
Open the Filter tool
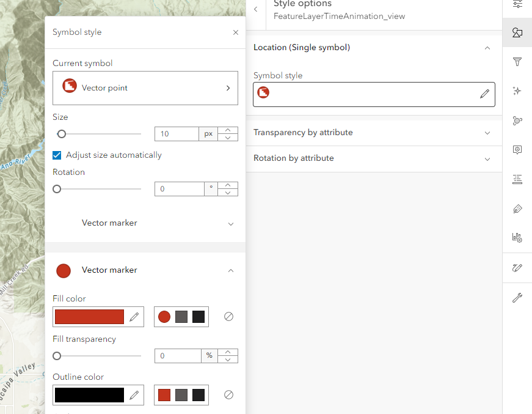point(517,62)
